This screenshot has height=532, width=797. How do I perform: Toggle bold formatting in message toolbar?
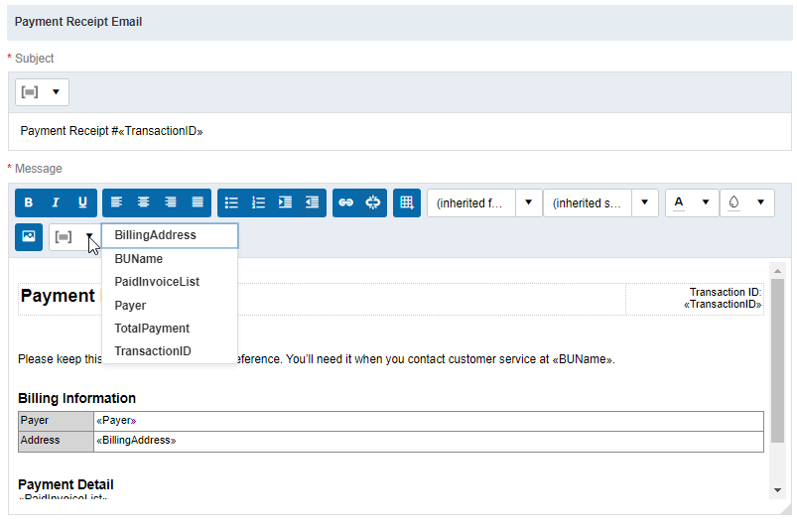pyautogui.click(x=29, y=202)
